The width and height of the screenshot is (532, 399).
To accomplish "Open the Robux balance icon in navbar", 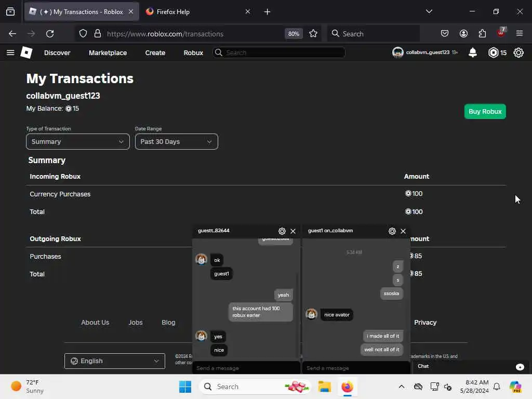I will (494, 52).
